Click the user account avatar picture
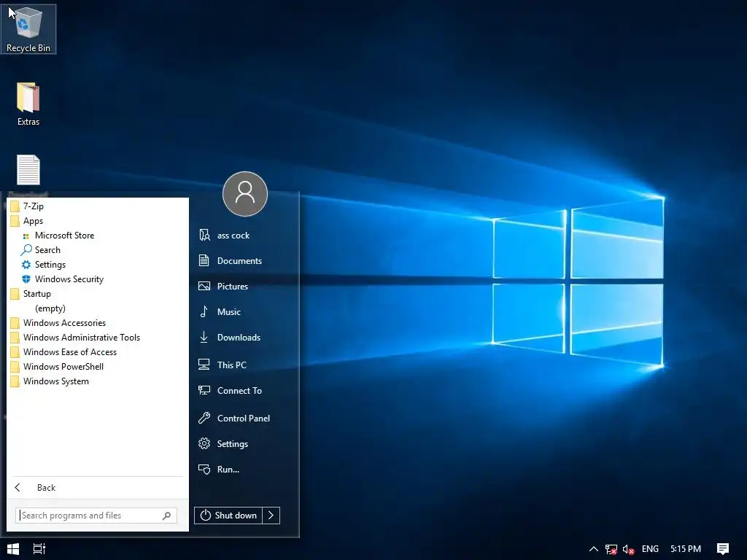Image resolution: width=747 pixels, height=560 pixels. coord(245,194)
